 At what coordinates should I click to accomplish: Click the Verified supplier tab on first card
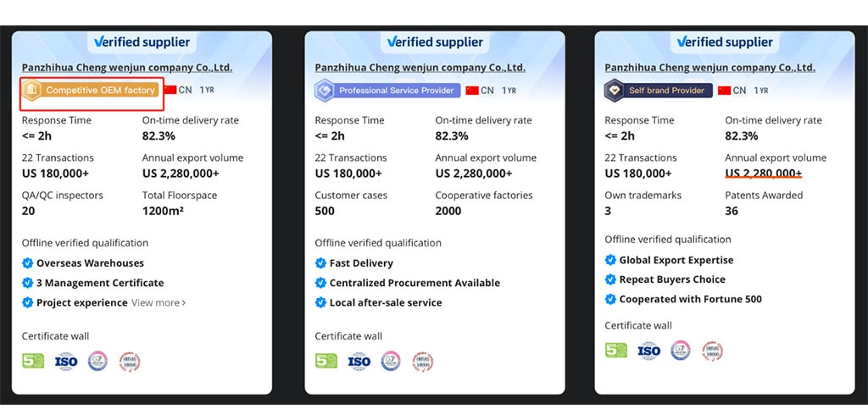click(142, 42)
